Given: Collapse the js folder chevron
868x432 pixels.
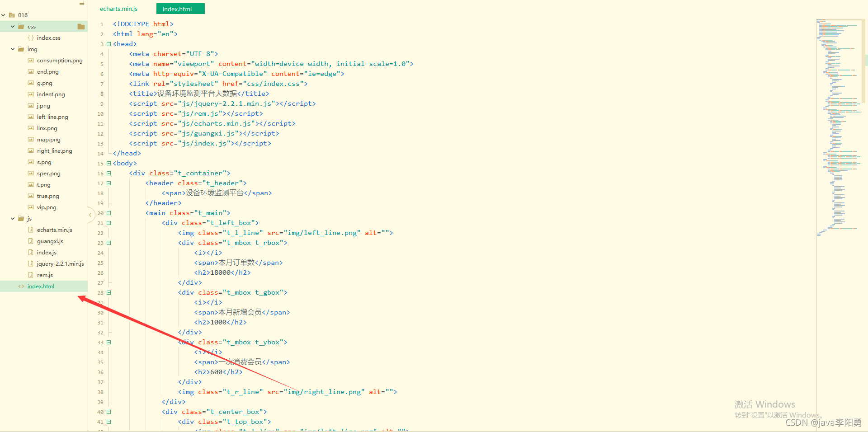Looking at the screenshot, I should [x=13, y=219].
